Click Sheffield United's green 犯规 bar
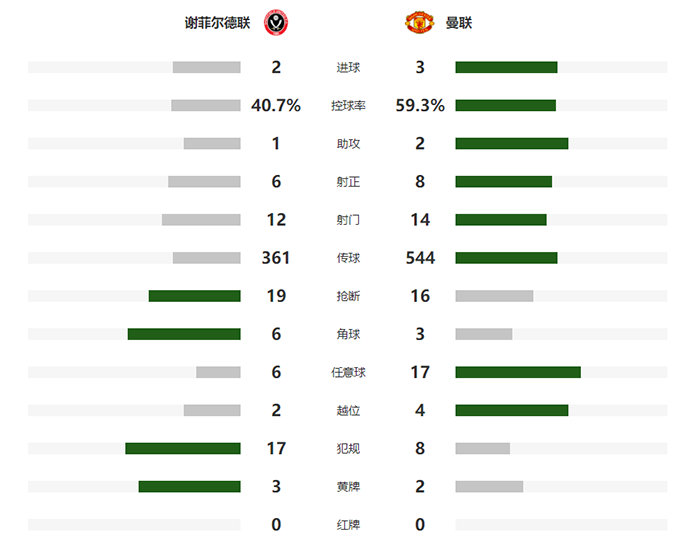 coord(183,448)
